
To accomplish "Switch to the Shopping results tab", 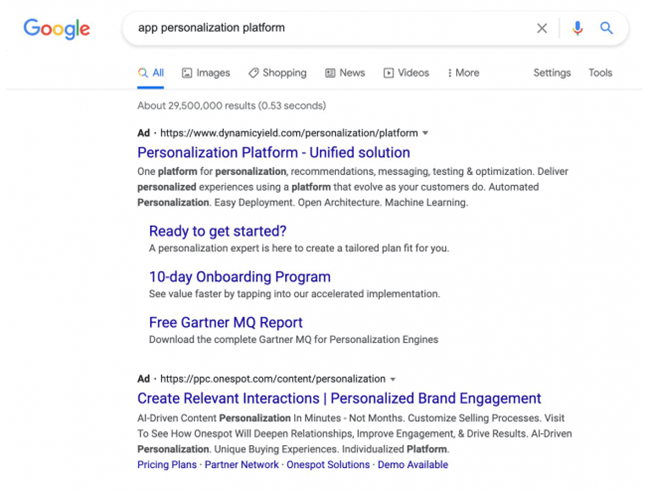I will coord(277,73).
